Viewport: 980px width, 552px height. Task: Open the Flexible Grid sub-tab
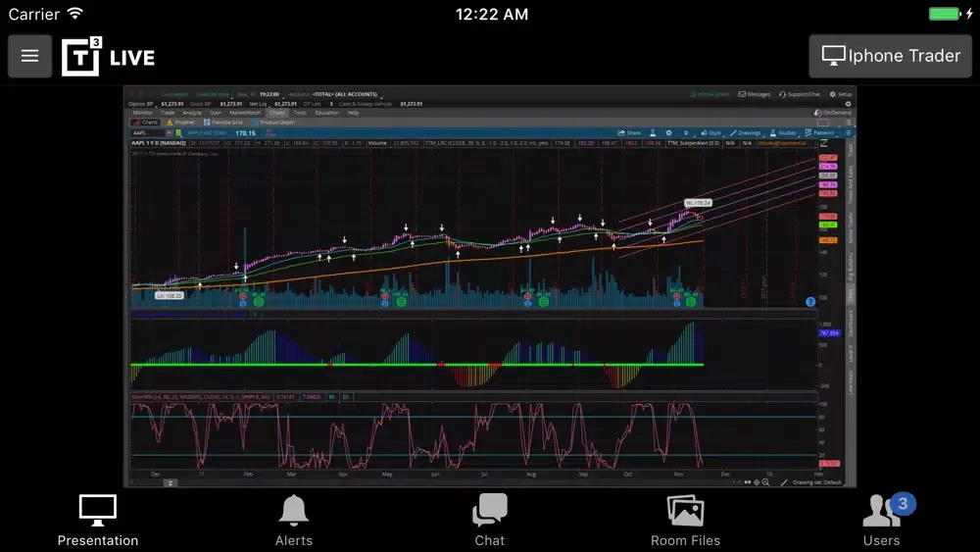(223, 123)
